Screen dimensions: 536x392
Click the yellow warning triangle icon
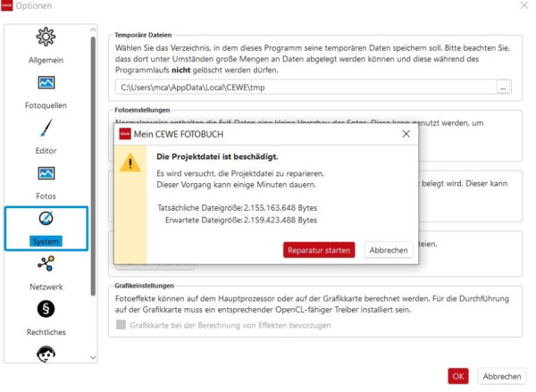point(130,163)
